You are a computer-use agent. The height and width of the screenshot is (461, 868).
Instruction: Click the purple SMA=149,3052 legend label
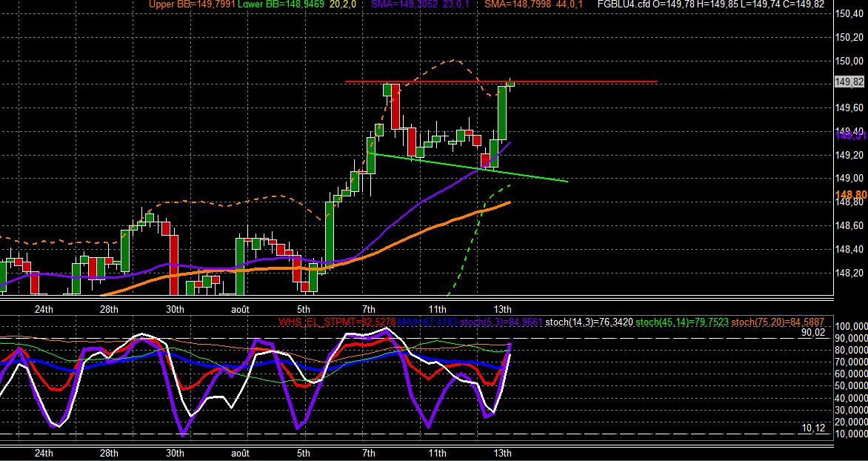(x=403, y=4)
